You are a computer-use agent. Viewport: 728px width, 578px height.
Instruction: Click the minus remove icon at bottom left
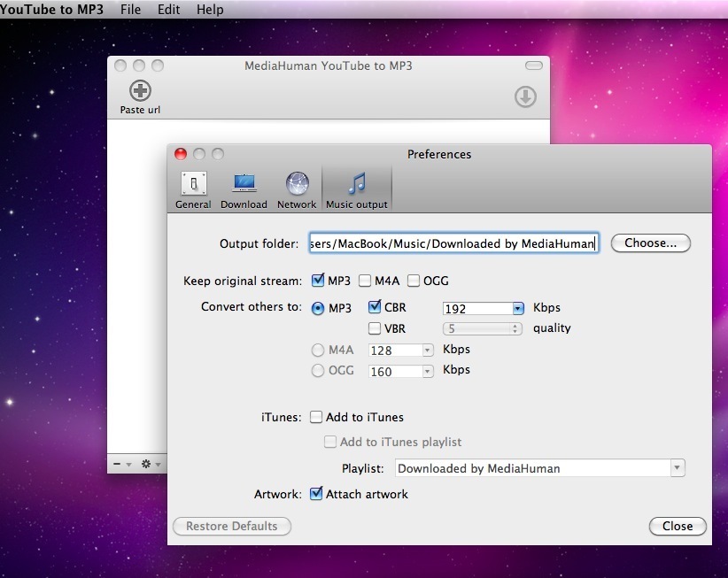point(118,464)
